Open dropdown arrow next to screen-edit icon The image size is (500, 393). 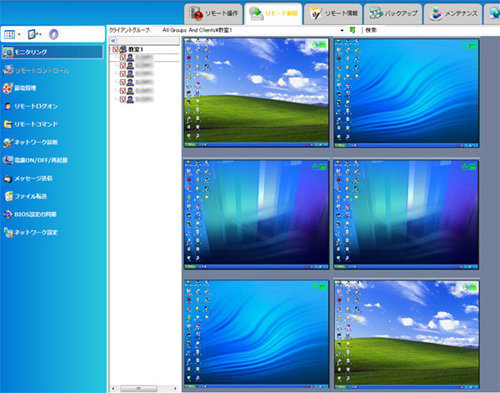[x=40, y=34]
